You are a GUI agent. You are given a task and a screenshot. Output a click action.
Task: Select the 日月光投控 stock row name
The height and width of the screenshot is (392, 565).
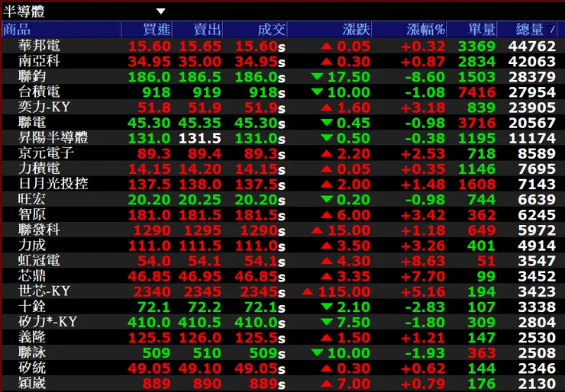[x=53, y=184]
